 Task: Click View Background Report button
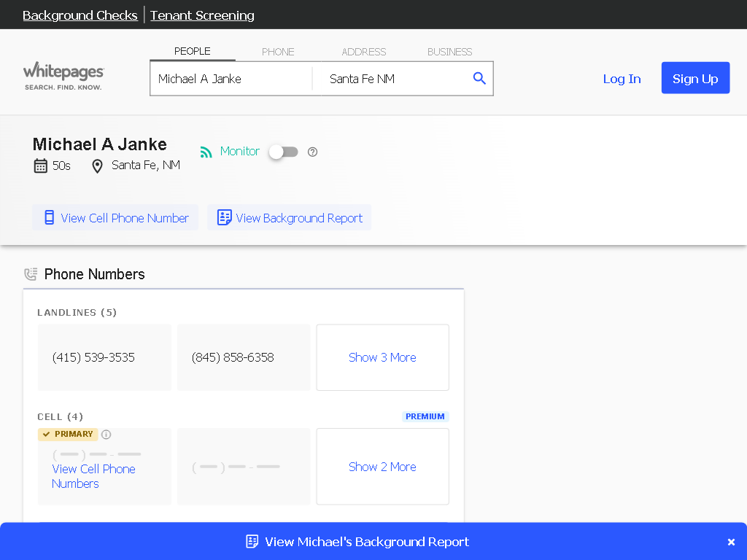tap(289, 217)
